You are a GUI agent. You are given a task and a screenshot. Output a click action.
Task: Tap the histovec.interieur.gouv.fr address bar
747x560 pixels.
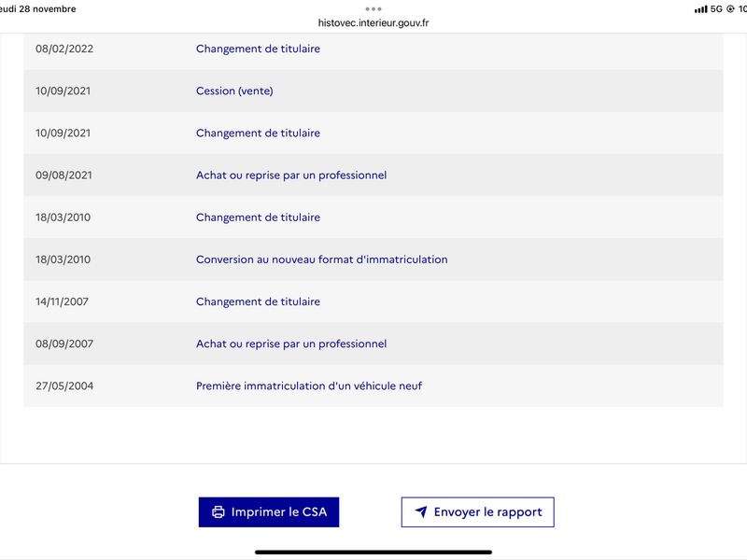tap(373, 22)
